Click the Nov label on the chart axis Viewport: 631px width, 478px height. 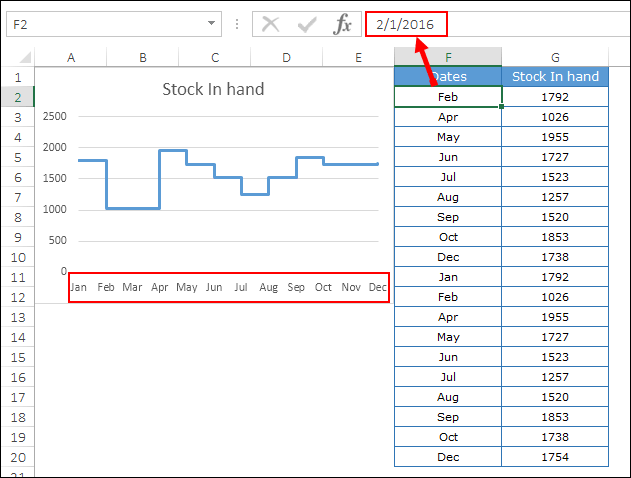351,287
